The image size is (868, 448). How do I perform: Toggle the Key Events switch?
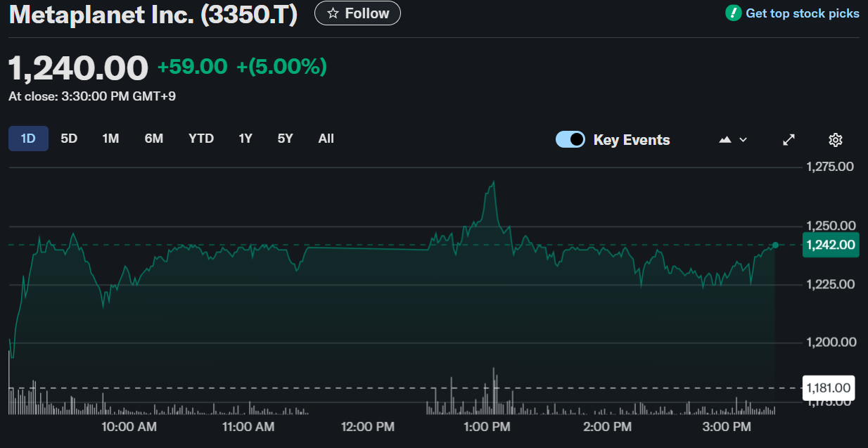click(570, 139)
